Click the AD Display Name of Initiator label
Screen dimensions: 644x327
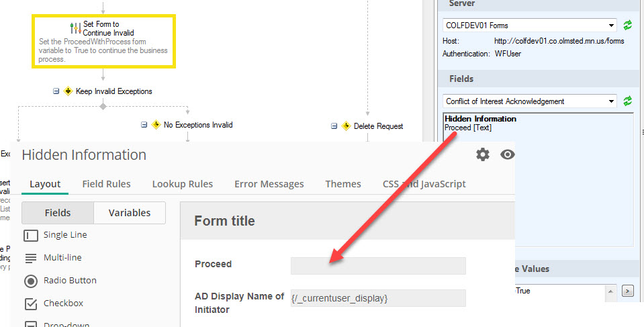click(240, 303)
